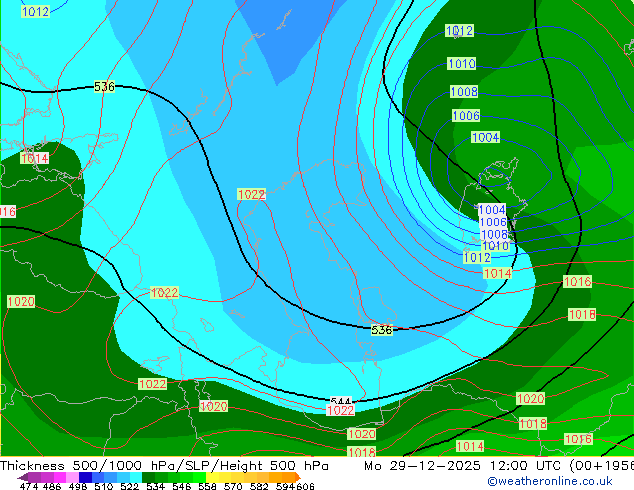Click the 1022 label directly beneath 544

[340, 410]
